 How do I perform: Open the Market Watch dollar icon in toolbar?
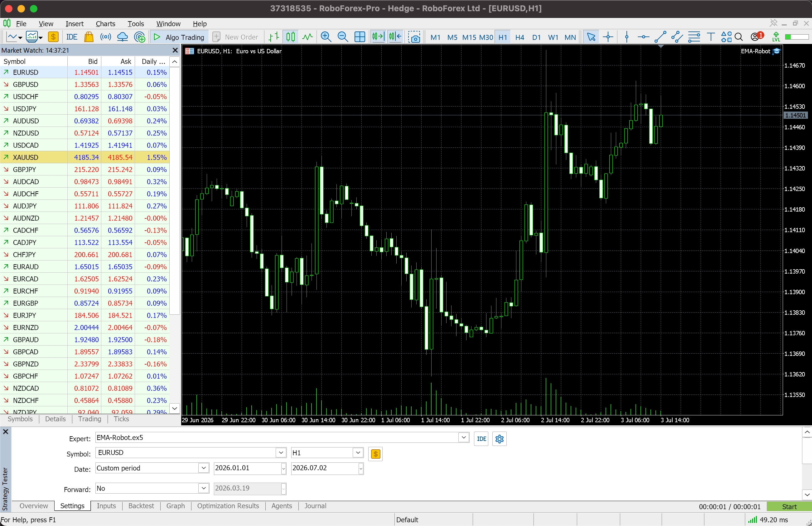click(x=53, y=37)
